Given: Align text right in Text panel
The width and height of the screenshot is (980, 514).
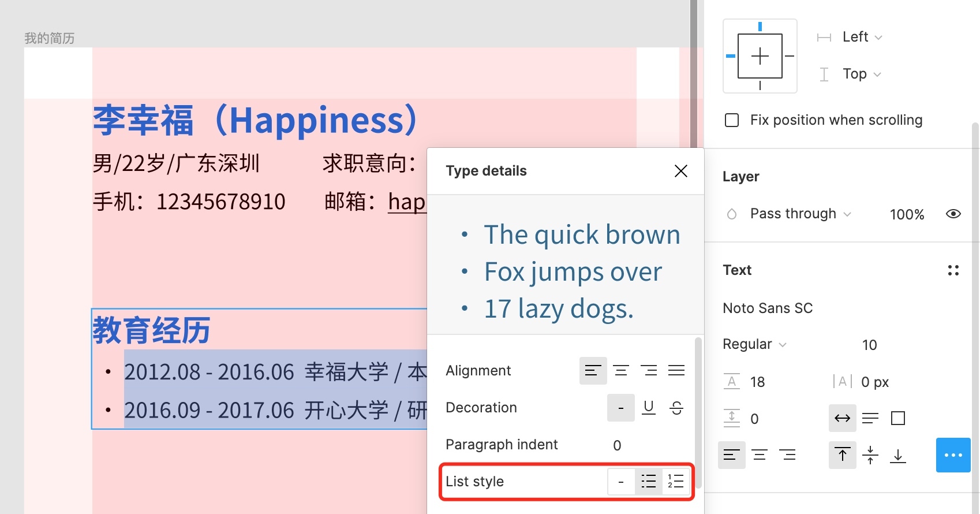Looking at the screenshot, I should coord(787,455).
